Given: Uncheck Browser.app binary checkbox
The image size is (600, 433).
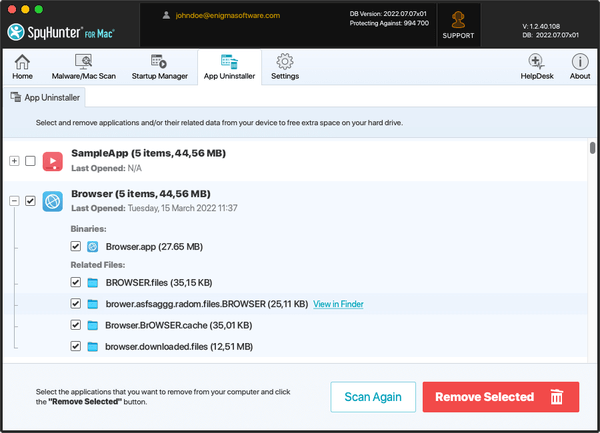Looking at the screenshot, I should tap(76, 246).
